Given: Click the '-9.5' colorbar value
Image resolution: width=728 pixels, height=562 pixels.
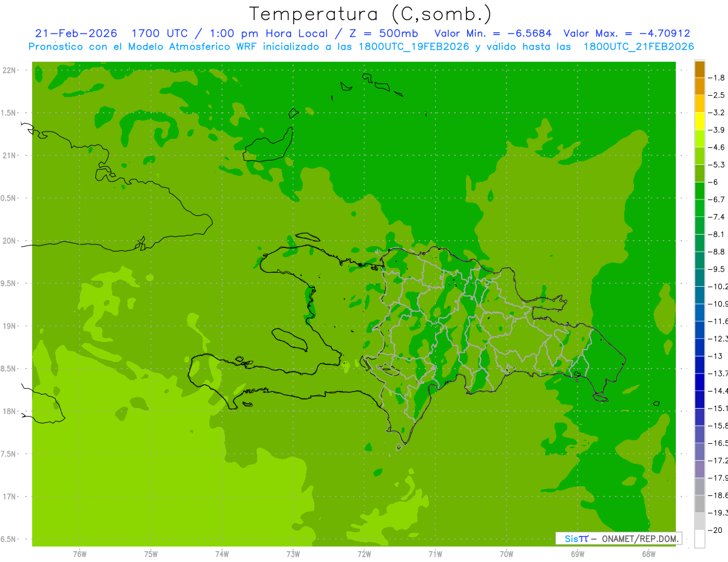Looking at the screenshot, I should pyautogui.click(x=716, y=269).
